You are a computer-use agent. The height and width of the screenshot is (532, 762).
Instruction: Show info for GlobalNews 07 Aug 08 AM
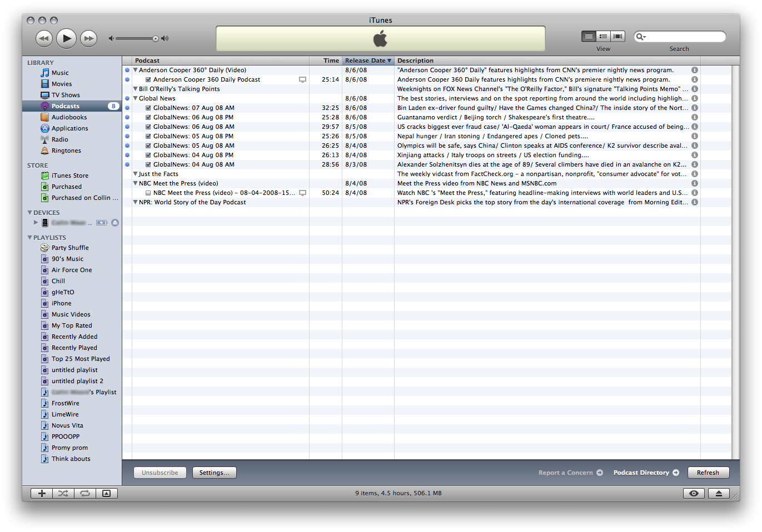(695, 108)
